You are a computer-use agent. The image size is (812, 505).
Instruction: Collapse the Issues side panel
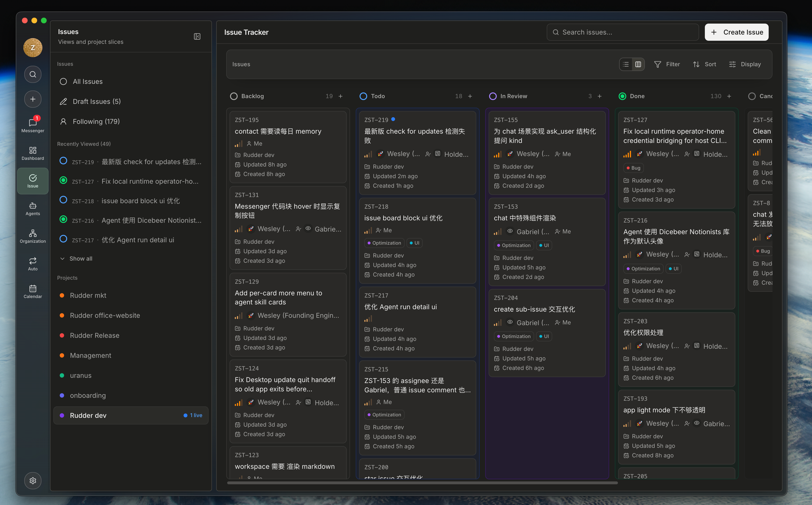(197, 36)
